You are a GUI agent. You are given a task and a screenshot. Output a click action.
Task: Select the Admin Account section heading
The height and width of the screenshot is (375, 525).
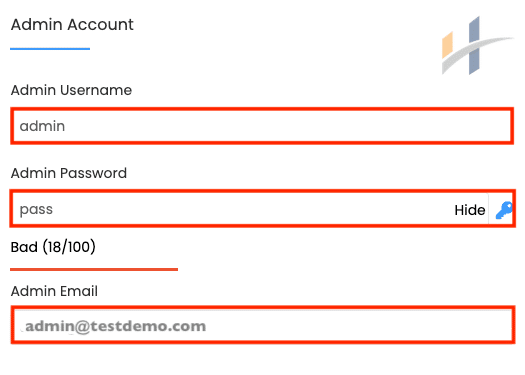pyautogui.click(x=72, y=24)
